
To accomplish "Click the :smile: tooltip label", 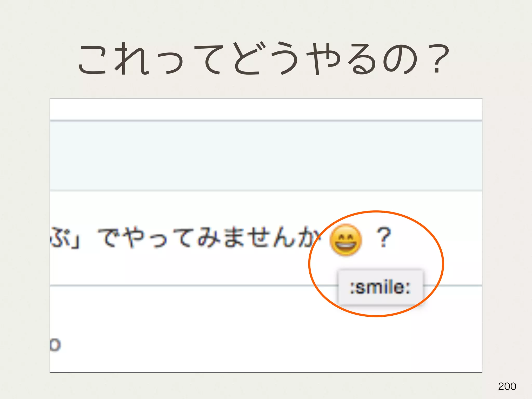I will [x=380, y=287].
